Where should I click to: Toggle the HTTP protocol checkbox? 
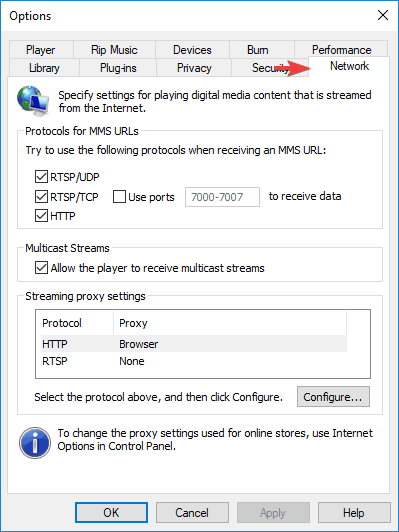click(41, 216)
